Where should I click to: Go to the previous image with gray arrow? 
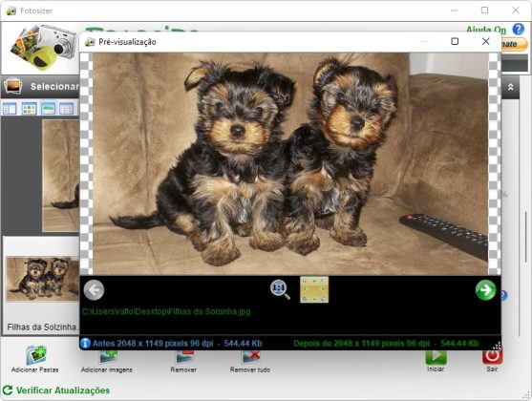click(94, 289)
